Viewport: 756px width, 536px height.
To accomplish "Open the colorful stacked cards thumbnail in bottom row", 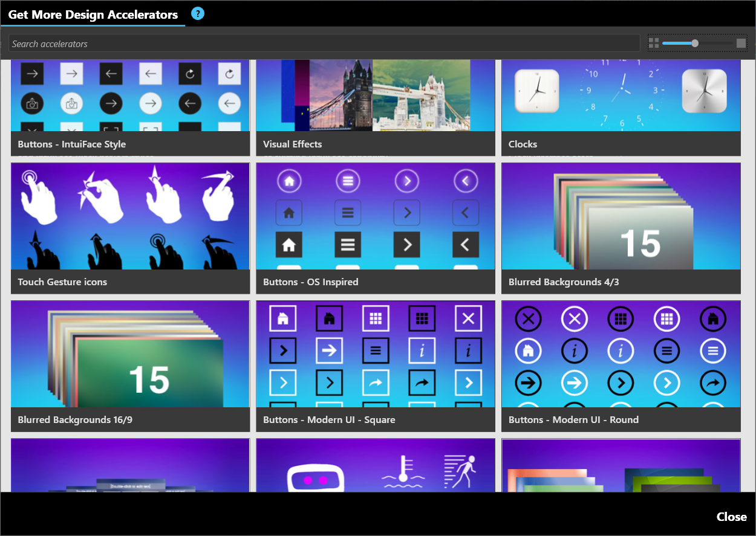I will (x=621, y=465).
